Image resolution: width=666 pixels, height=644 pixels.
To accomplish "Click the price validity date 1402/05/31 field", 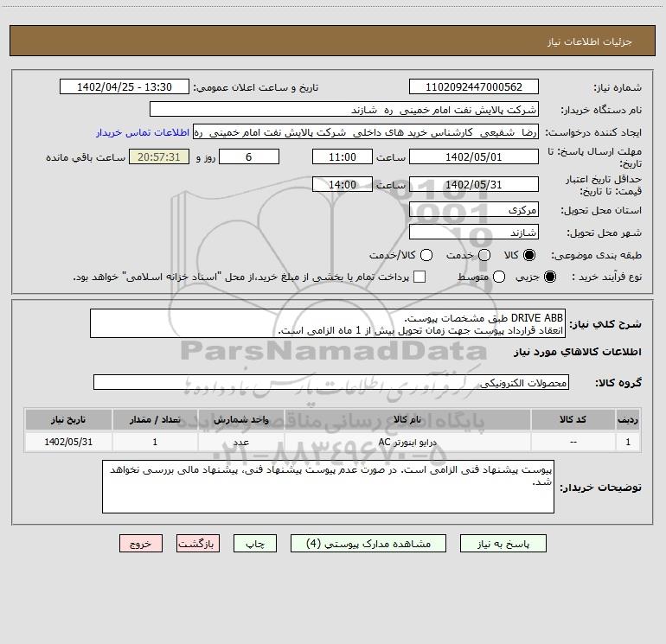I will [474, 184].
